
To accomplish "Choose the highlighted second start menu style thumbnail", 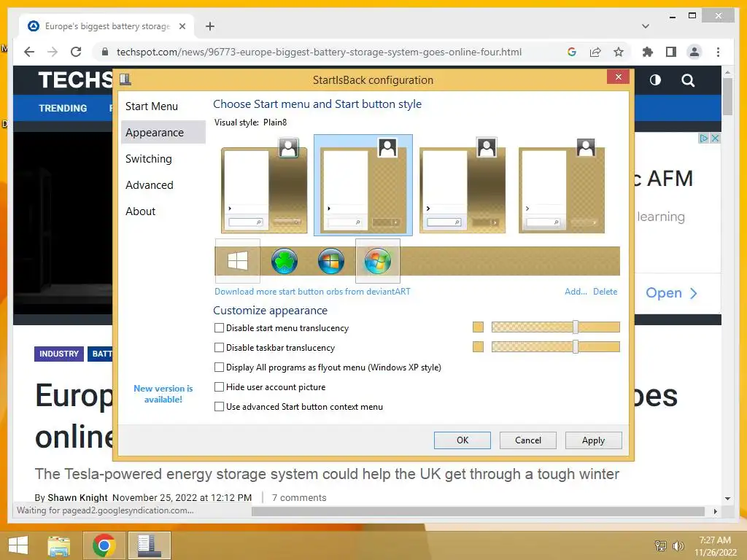I will (363, 185).
